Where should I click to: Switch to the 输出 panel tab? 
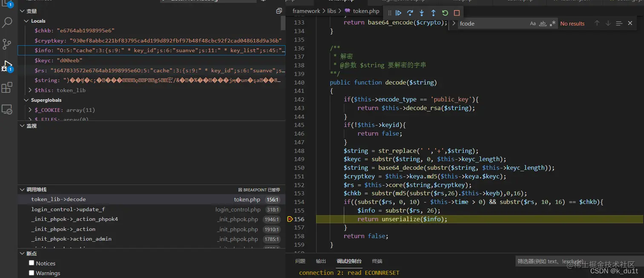pos(321,261)
